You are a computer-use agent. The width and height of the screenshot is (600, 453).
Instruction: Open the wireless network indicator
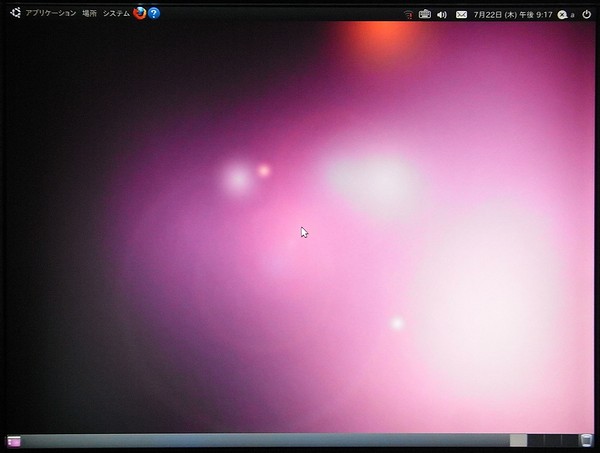408,15
